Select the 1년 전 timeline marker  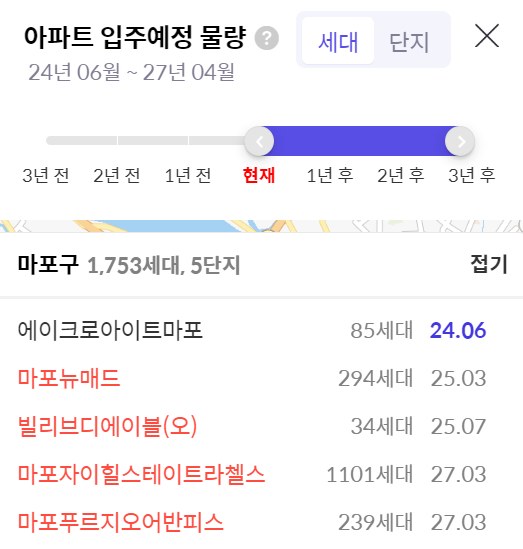188,175
